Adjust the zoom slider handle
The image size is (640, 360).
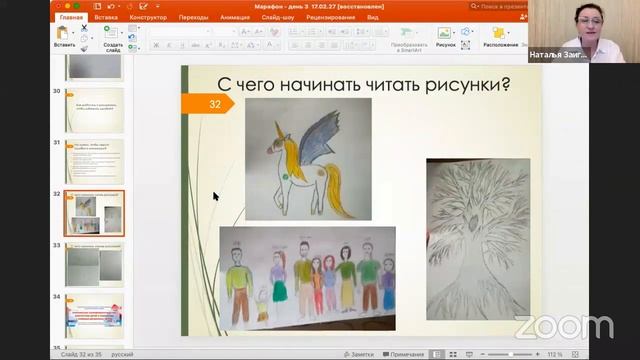tap(510, 354)
